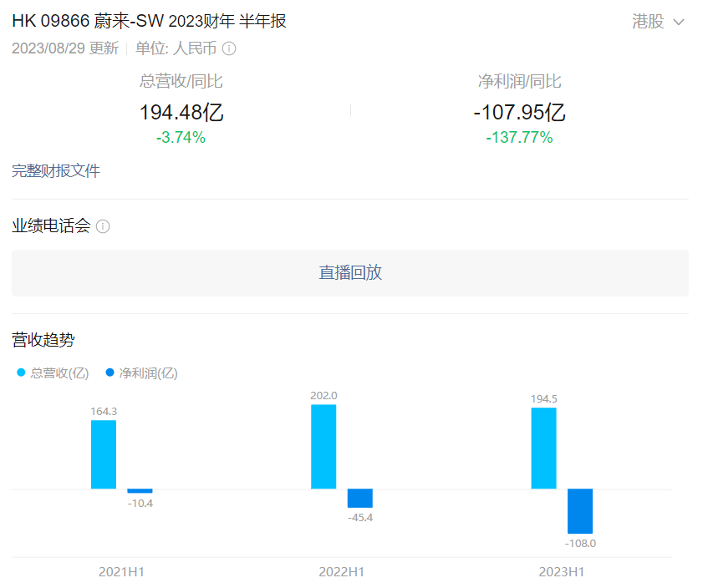This screenshot has height=588, width=703.
Task: Click the 总营收/同比 heading
Action: [x=181, y=81]
